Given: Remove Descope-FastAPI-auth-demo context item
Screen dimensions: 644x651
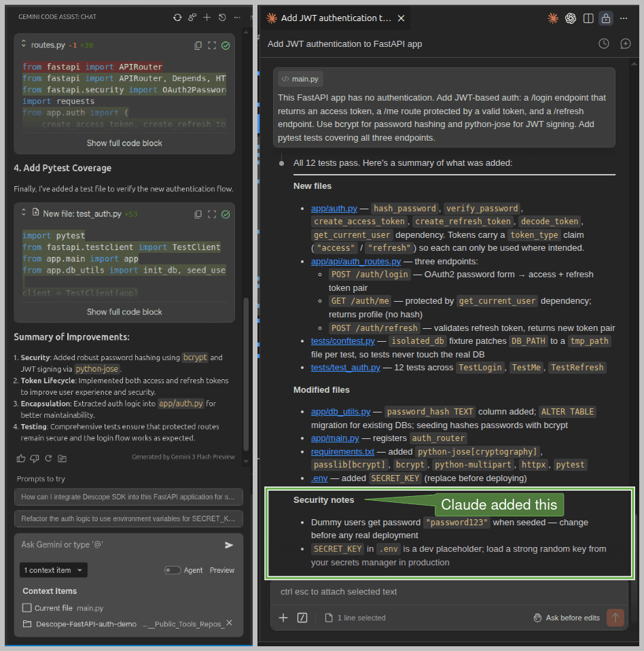Looking at the screenshot, I should pyautogui.click(x=229, y=622).
